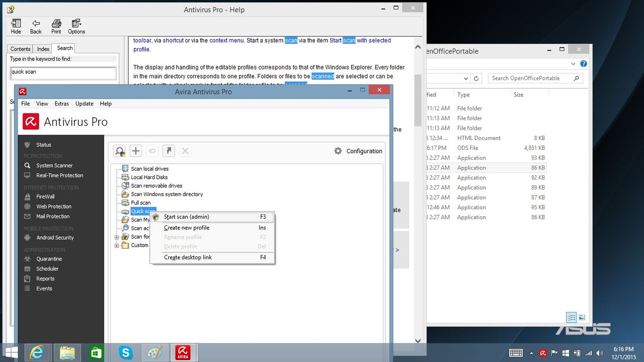644x362 pixels.
Task: Open File Explorer from the taskbar
Action: click(x=67, y=352)
